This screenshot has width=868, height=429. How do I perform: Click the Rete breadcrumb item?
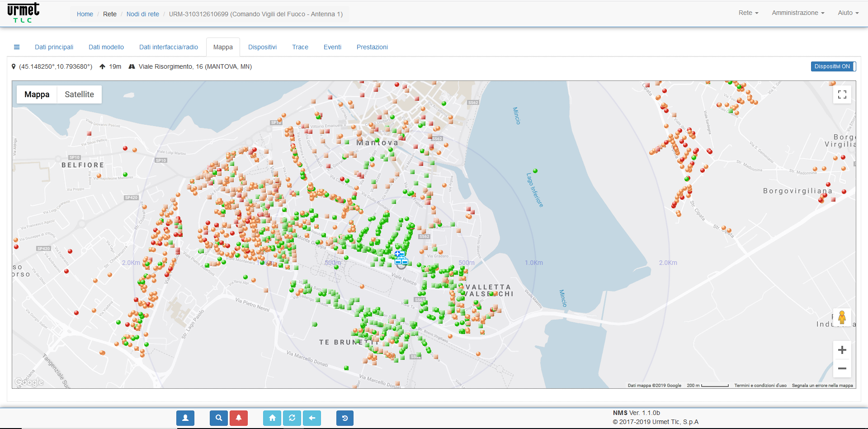[x=110, y=14]
